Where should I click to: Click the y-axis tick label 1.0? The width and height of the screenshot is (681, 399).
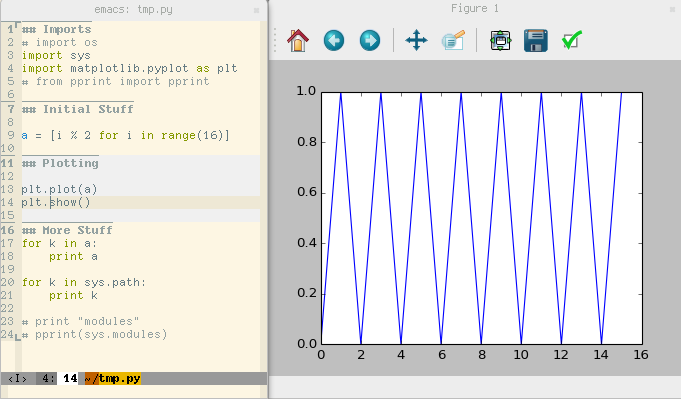coord(307,91)
